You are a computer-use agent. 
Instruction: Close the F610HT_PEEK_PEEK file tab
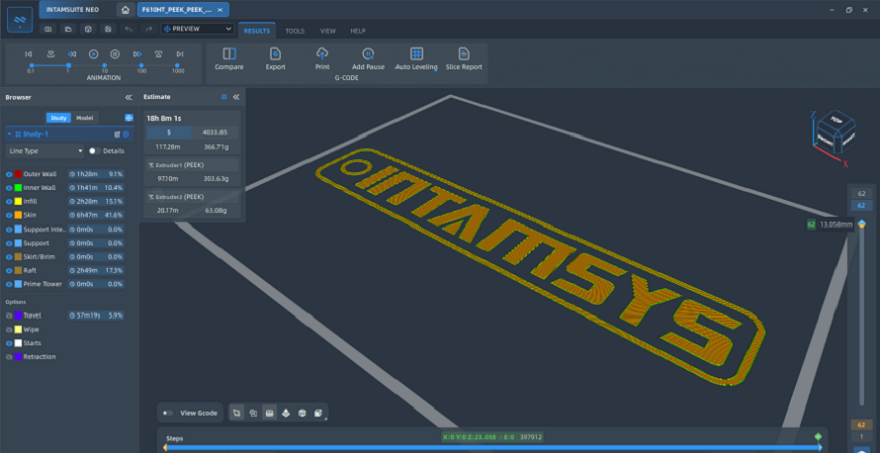click(x=221, y=10)
